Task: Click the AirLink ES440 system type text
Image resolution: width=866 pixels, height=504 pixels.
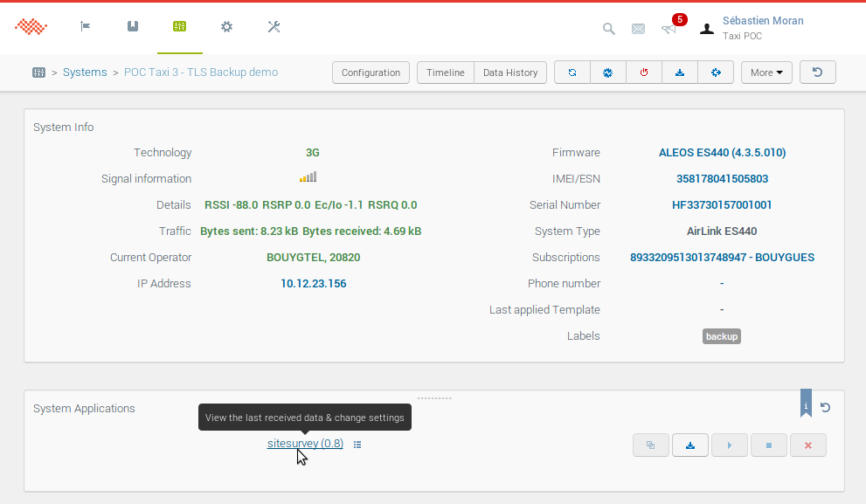Action: 721,231
